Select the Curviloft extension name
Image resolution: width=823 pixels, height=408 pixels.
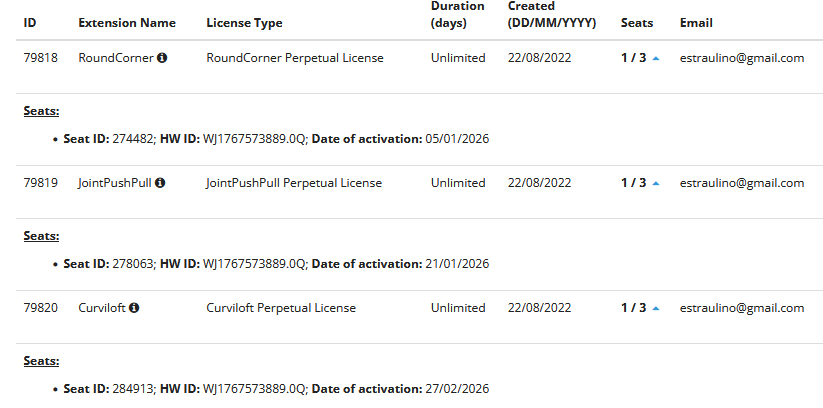tap(101, 308)
